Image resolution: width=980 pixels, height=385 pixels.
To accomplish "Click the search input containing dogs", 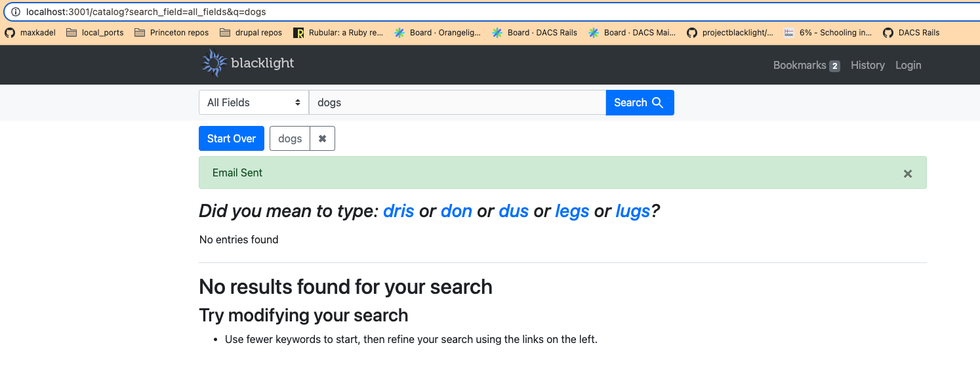I will click(457, 102).
